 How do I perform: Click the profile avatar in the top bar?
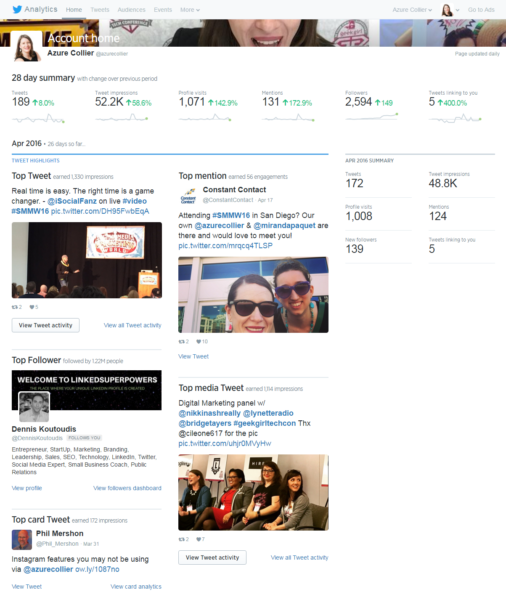point(447,10)
